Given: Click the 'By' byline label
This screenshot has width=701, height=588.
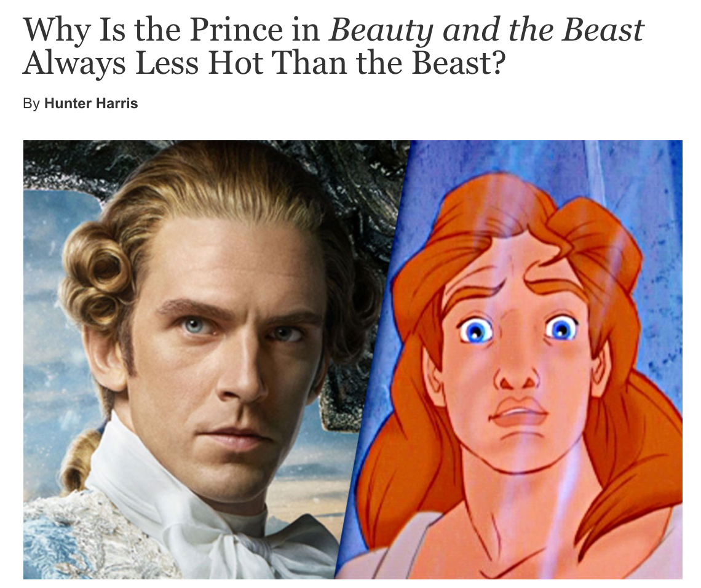Looking at the screenshot, I should point(31,104).
